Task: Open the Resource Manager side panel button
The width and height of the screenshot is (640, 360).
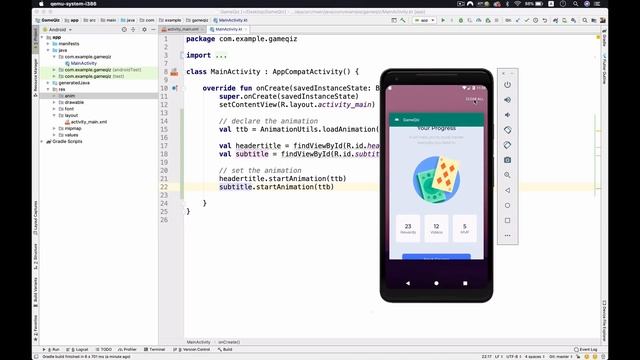Action: pyautogui.click(x=36, y=78)
